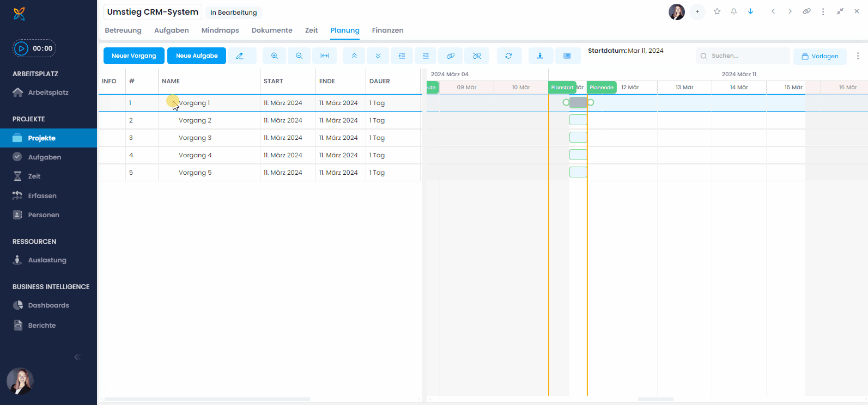Click the double chevron down icon
Image resolution: width=868 pixels, height=405 pixels.
[378, 56]
